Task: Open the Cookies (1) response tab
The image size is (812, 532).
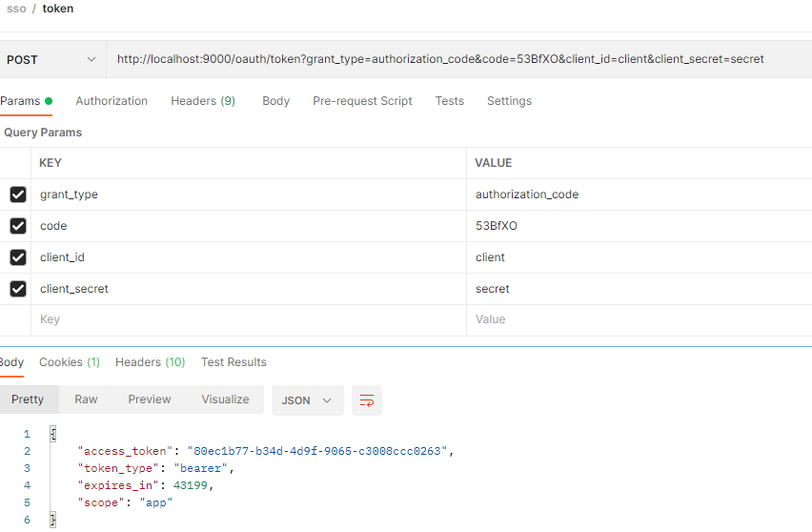Action: click(x=70, y=362)
